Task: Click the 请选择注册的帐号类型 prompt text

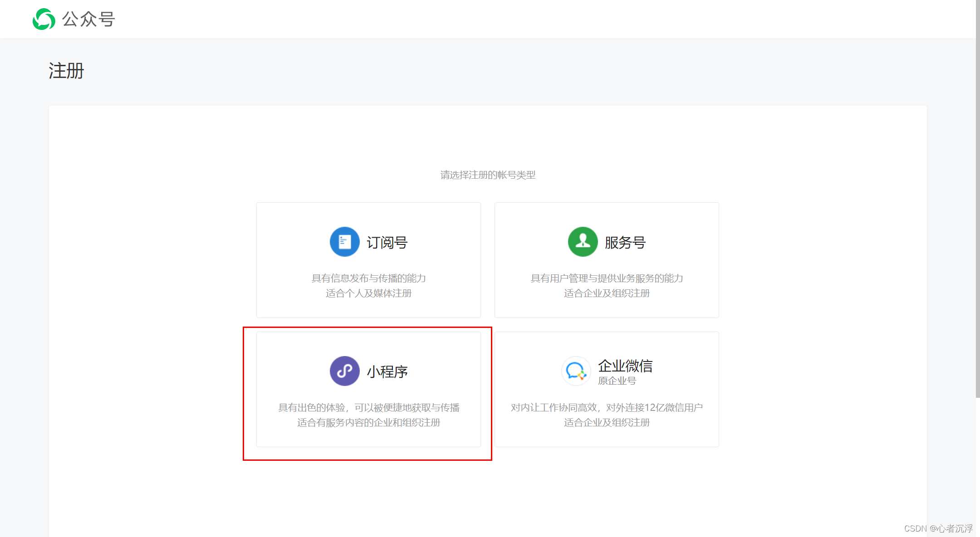Action: click(488, 175)
